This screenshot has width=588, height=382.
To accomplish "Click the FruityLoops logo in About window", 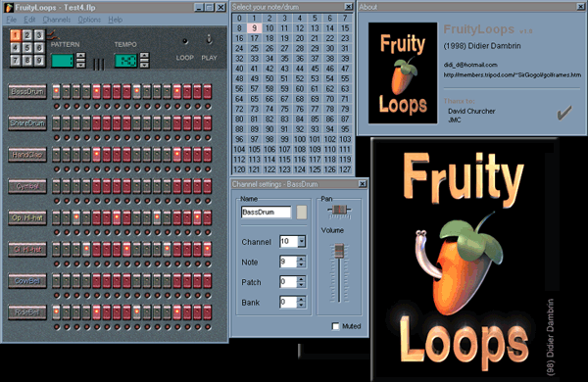I will pos(403,72).
